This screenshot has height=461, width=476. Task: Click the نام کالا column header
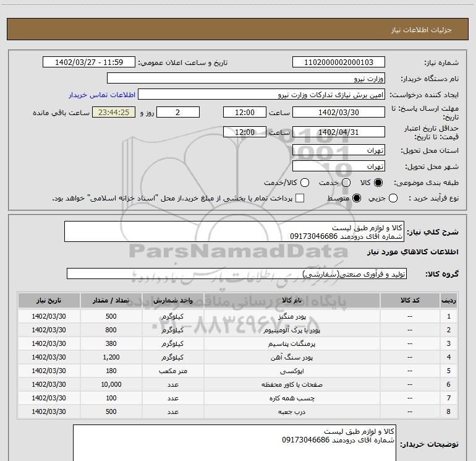(x=292, y=301)
